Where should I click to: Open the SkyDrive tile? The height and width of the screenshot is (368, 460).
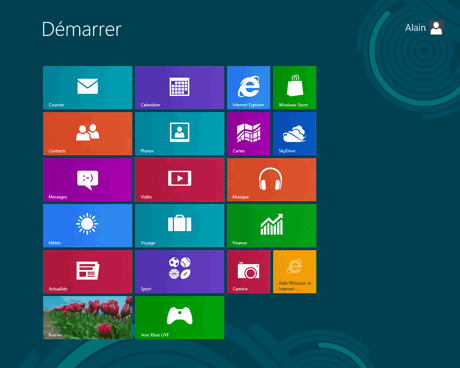pos(295,134)
